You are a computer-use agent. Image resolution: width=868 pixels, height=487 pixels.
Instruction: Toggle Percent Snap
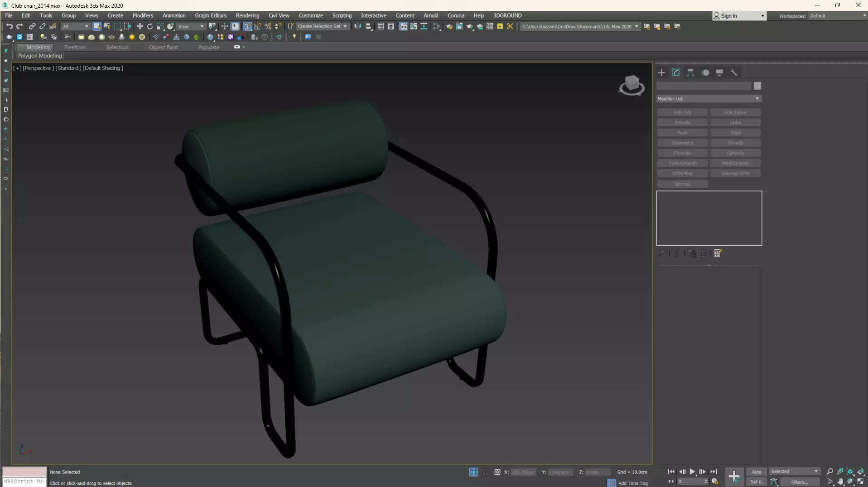268,26
